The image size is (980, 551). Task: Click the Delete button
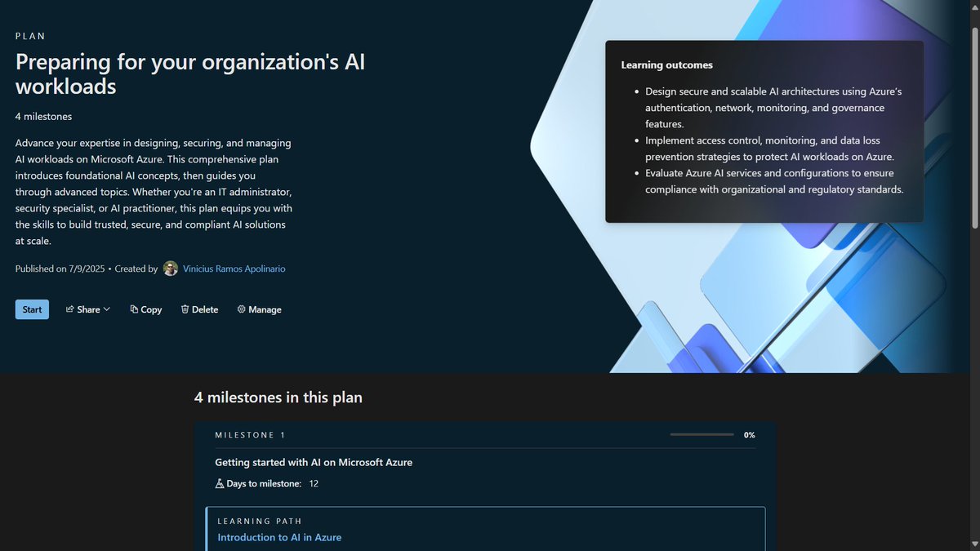(199, 309)
